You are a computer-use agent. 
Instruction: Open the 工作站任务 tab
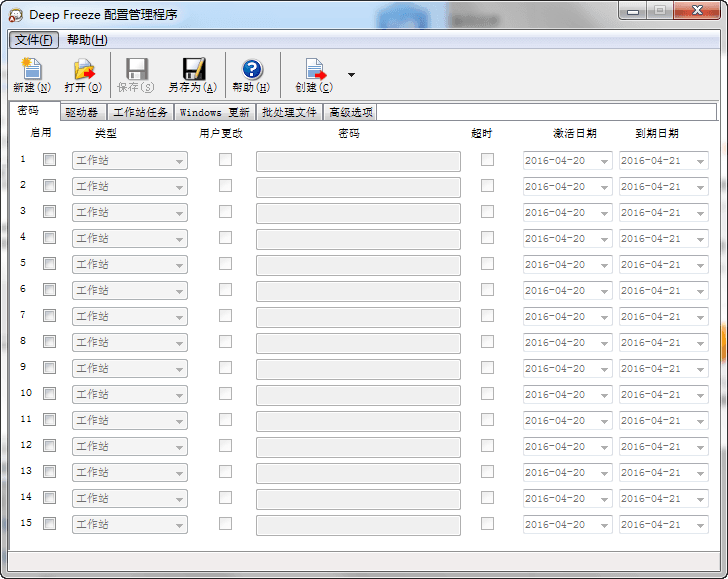pos(140,112)
